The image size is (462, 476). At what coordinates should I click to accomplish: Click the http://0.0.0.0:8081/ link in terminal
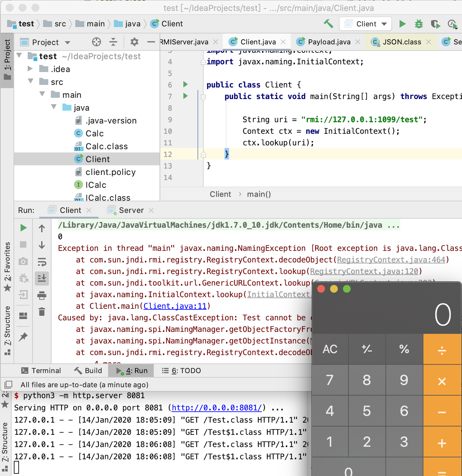point(217,408)
